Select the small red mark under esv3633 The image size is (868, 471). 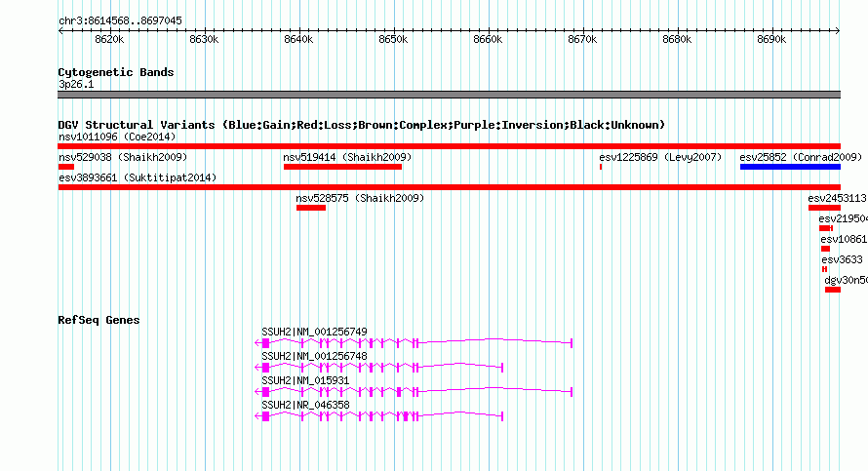tap(824, 269)
